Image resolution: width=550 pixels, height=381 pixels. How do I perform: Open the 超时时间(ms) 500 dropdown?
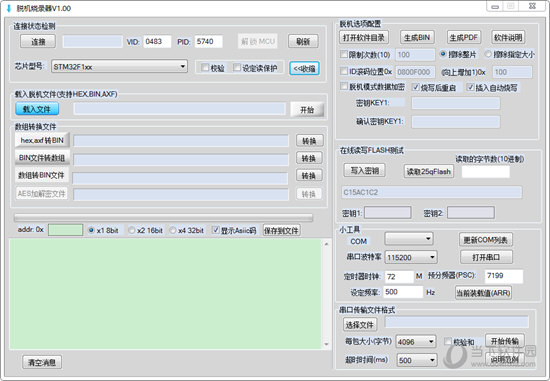[417, 360]
